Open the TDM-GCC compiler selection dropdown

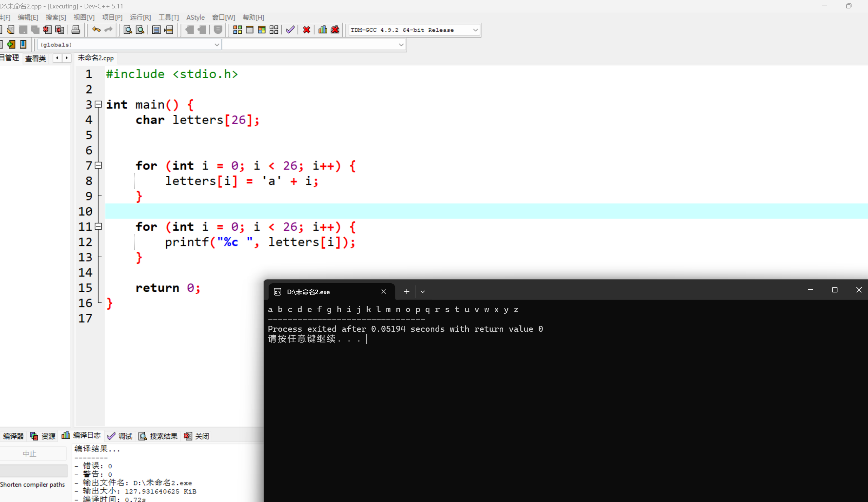pos(475,30)
